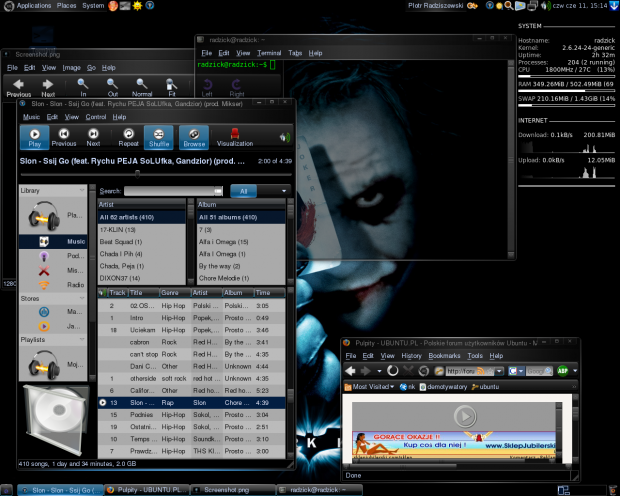Sort songs by Genre column header
The width and height of the screenshot is (620, 496).
point(175,293)
